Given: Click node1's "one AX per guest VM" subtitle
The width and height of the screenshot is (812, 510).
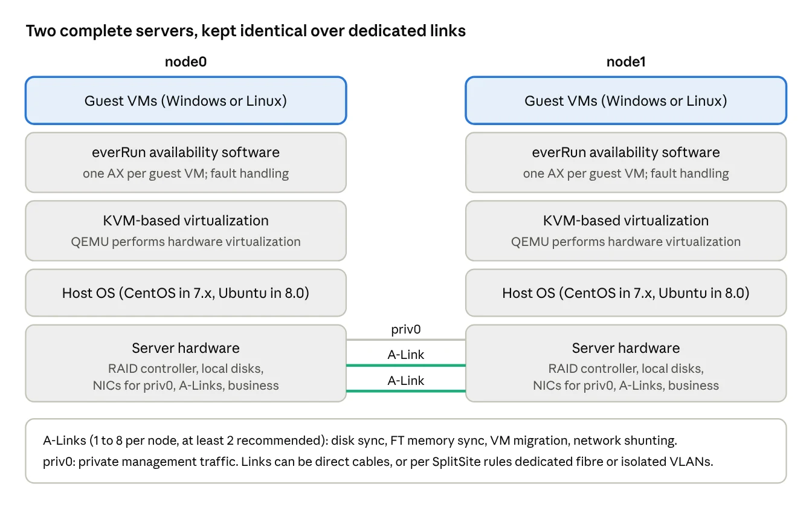Looking at the screenshot, I should point(626,173).
